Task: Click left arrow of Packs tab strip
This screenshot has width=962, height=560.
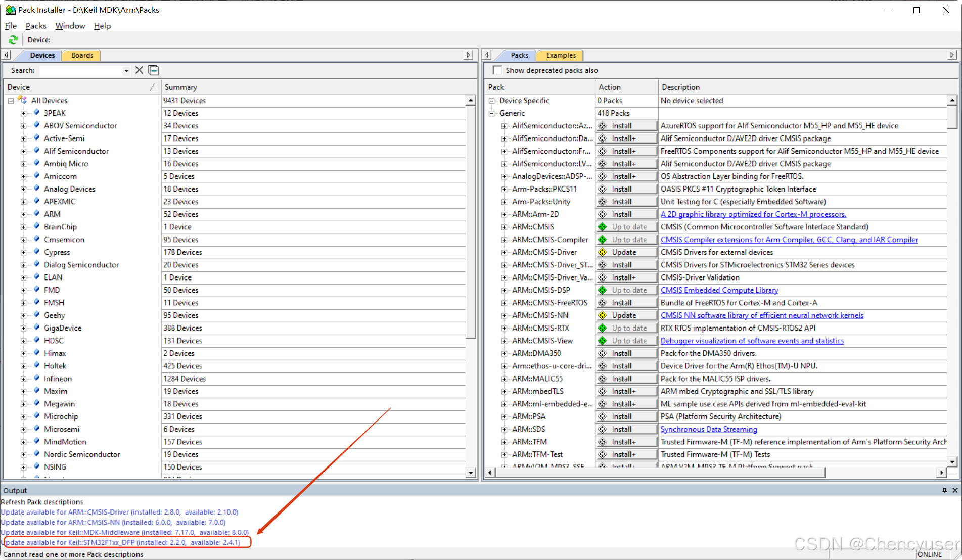Action: pos(487,55)
